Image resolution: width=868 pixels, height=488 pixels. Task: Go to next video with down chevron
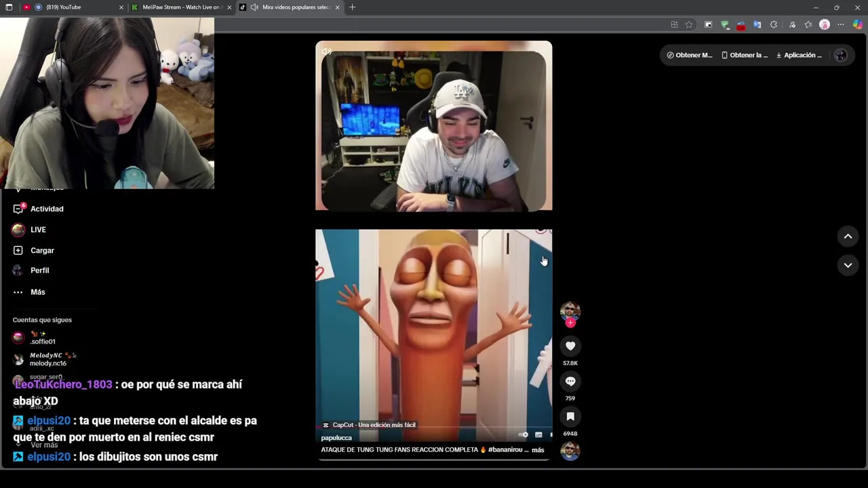[848, 265]
